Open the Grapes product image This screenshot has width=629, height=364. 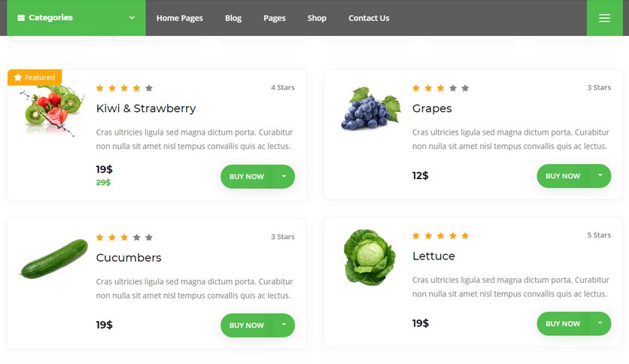pos(370,108)
